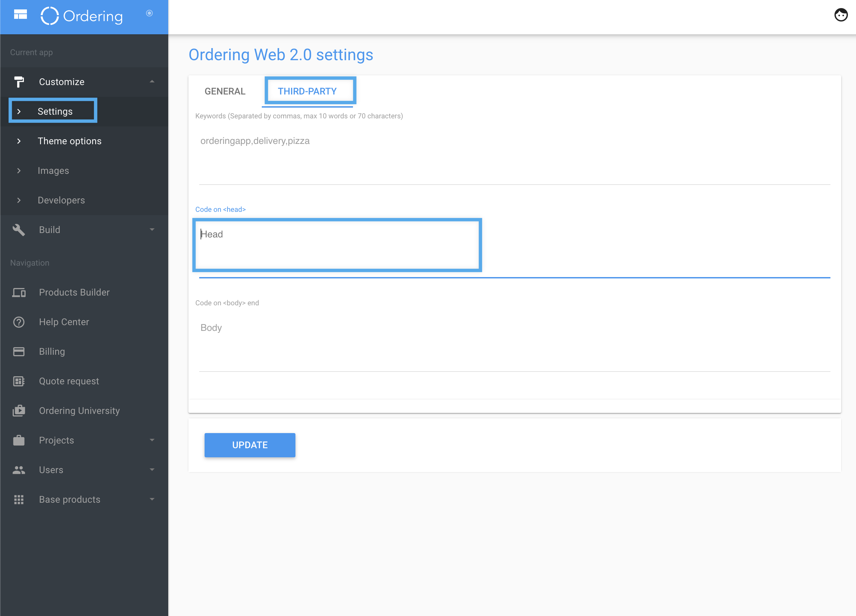This screenshot has width=856, height=616.
Task: Click the Users menu label
Action: tap(51, 470)
